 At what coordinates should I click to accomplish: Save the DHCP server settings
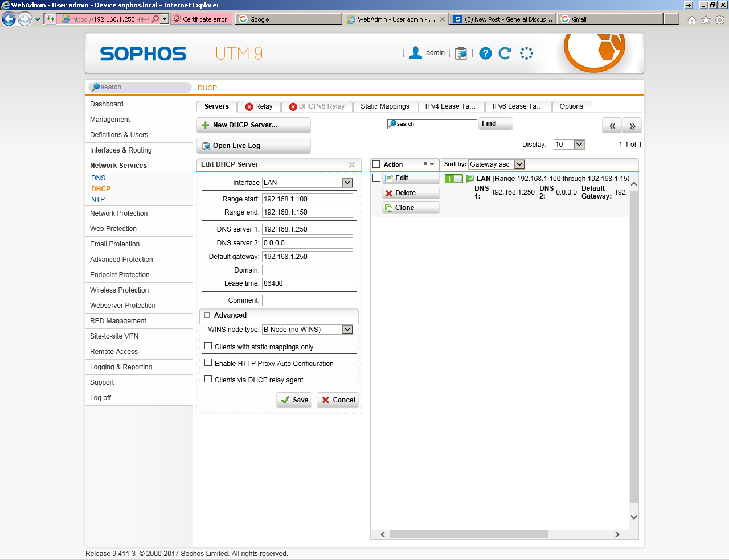coord(294,400)
